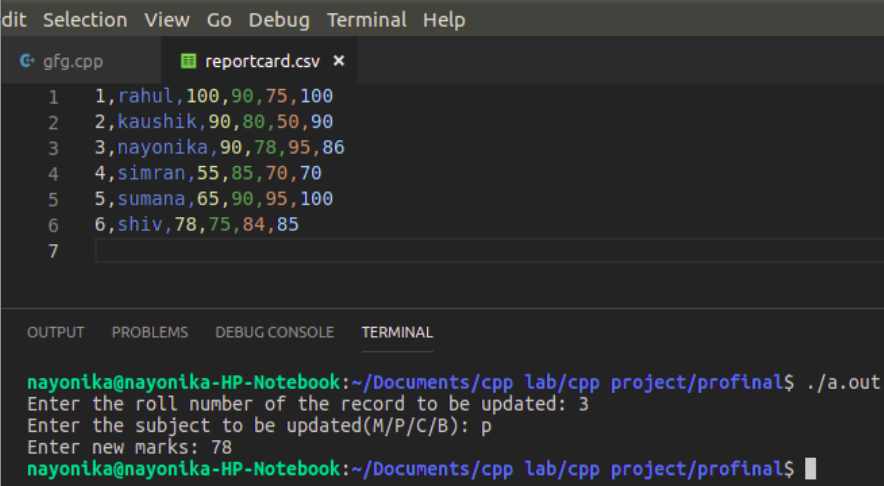884x486 pixels.
Task: Click the 'Enter new marks: 78' line
Action: pyautogui.click(x=130, y=448)
